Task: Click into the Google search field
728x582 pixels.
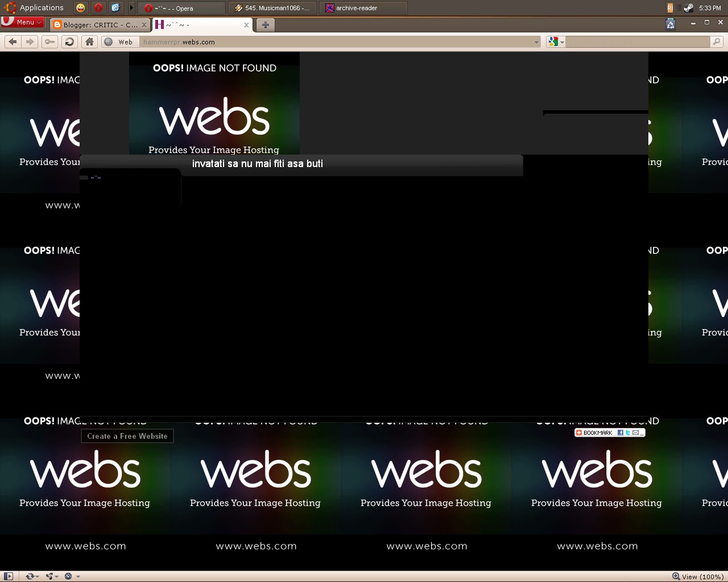Action: click(x=638, y=42)
